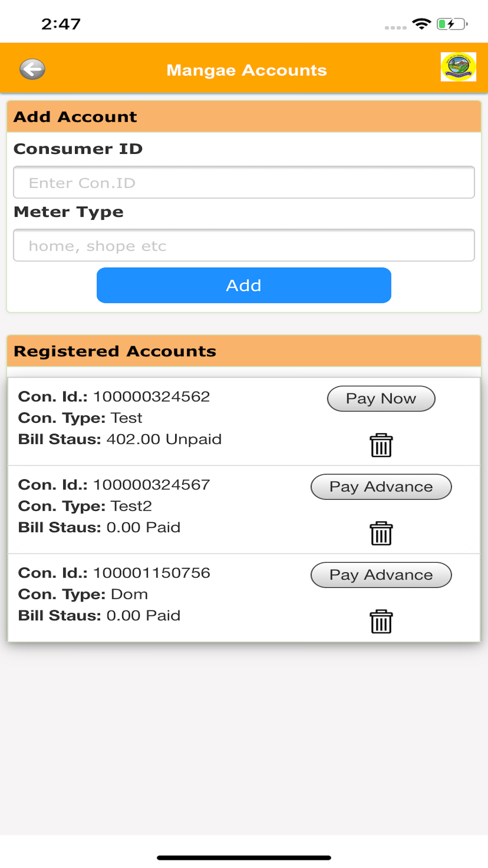Tap the Mangae Accounts title
The image size is (488, 868).
pos(246,70)
